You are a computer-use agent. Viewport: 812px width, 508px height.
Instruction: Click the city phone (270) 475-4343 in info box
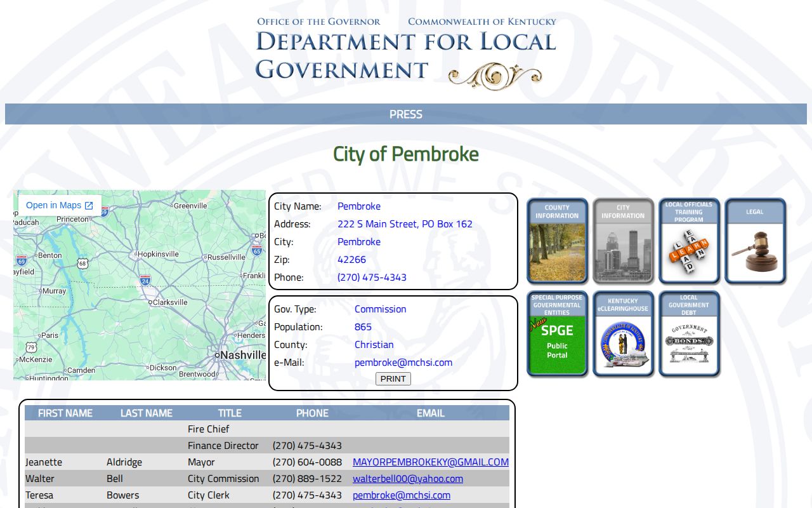(x=372, y=277)
